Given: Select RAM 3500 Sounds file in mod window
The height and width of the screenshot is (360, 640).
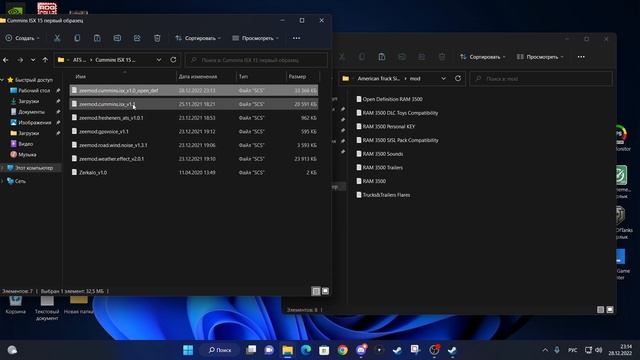Looking at the screenshot, I should (379, 154).
